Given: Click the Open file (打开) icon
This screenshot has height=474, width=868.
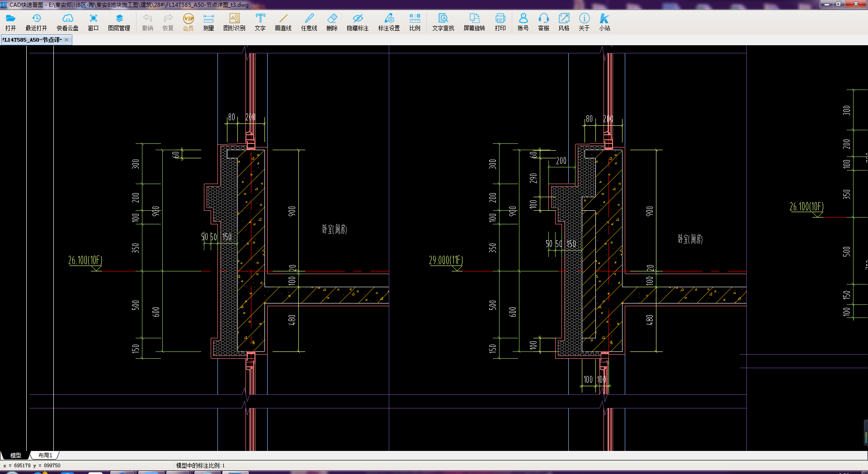Looking at the screenshot, I should (x=10, y=22).
